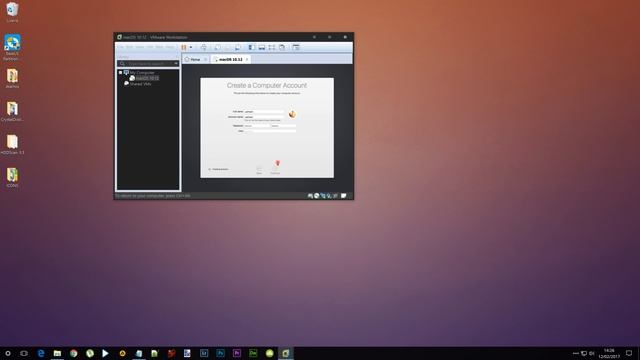Click the password Verify field

284,126
